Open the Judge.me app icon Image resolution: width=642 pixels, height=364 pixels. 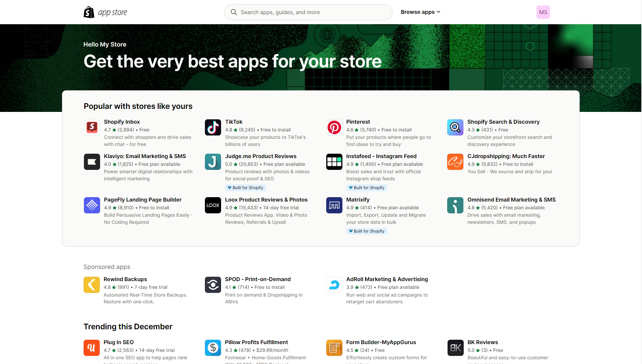(213, 162)
